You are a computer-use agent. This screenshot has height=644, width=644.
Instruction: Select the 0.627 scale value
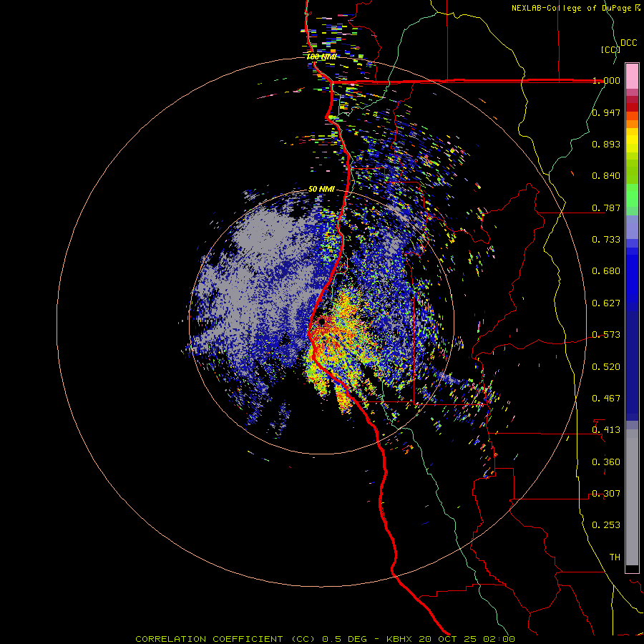(x=606, y=303)
